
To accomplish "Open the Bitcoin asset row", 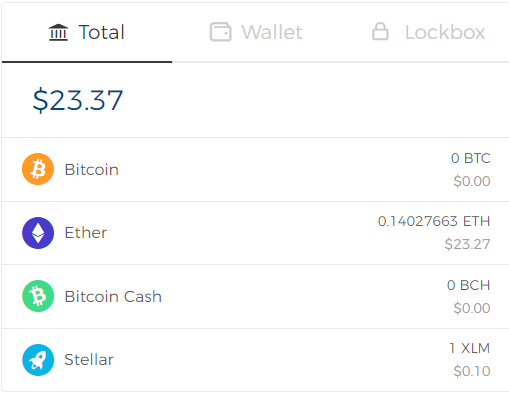I will tap(255, 169).
